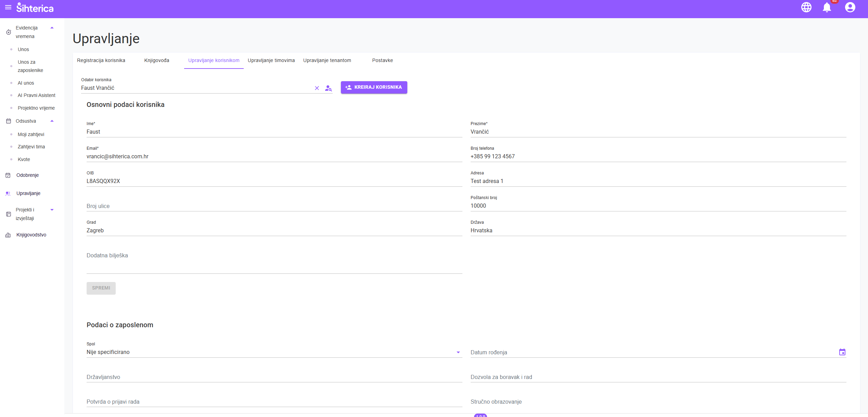868x417 pixels.
Task: Open the user account avatar icon
Action: coord(850,7)
